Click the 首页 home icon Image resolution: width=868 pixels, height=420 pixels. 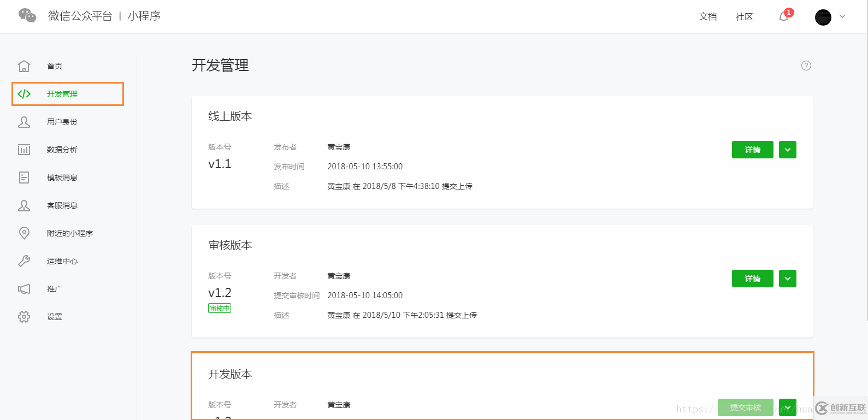click(24, 66)
